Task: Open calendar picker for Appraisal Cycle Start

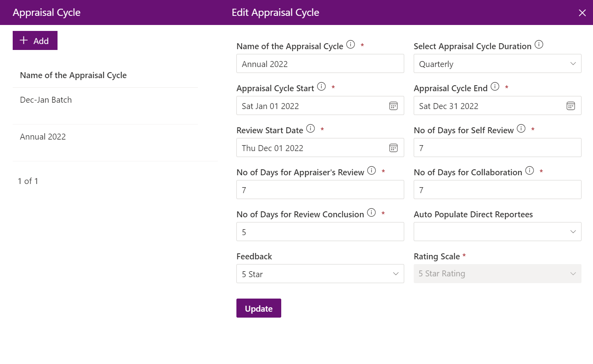Action: tap(393, 106)
